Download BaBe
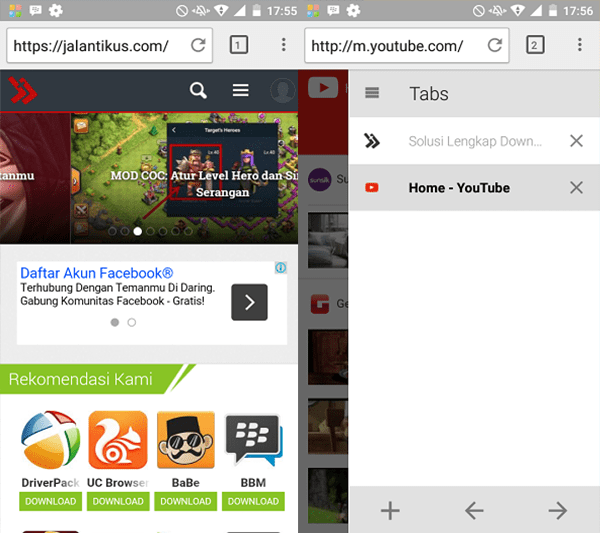 [x=186, y=501]
